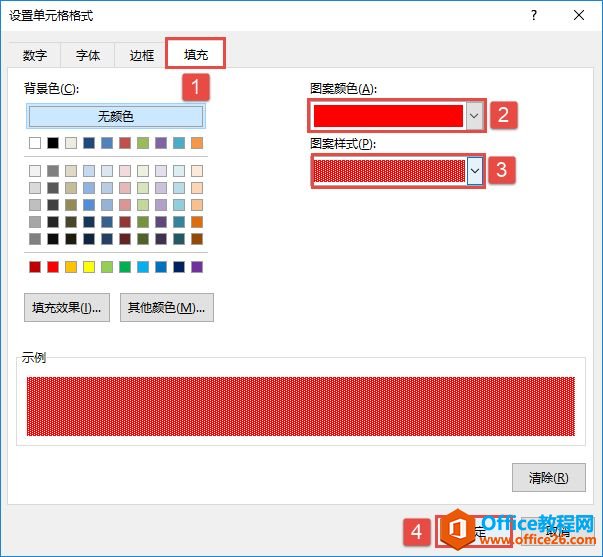Pick the olive green theme swatch
The image size is (603, 557).
point(143,143)
